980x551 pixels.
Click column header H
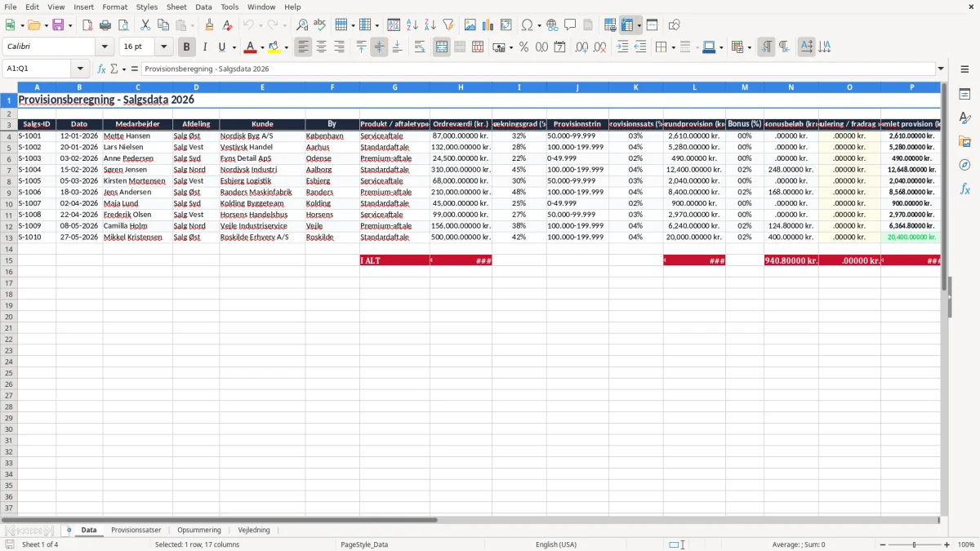tap(461, 87)
